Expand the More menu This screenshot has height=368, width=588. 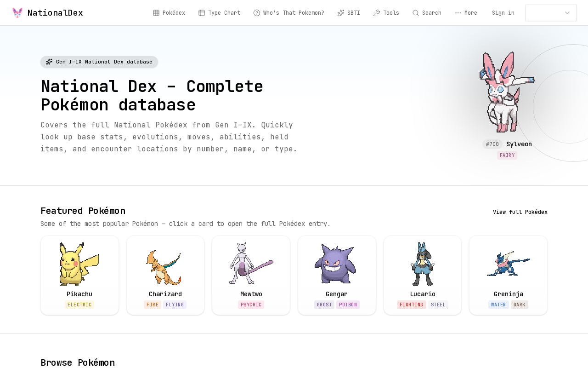point(466,13)
